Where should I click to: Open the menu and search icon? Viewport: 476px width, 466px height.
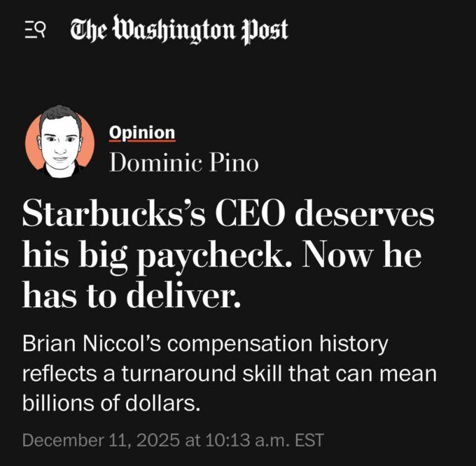34,29
